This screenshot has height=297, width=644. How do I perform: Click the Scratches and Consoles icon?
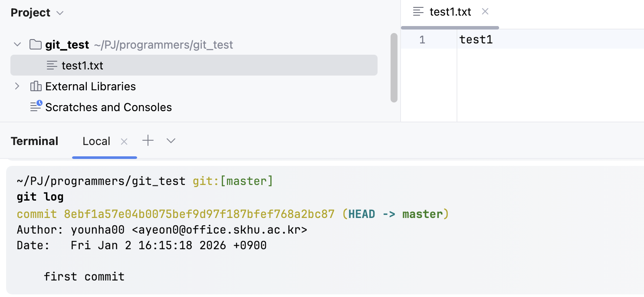[x=36, y=107]
